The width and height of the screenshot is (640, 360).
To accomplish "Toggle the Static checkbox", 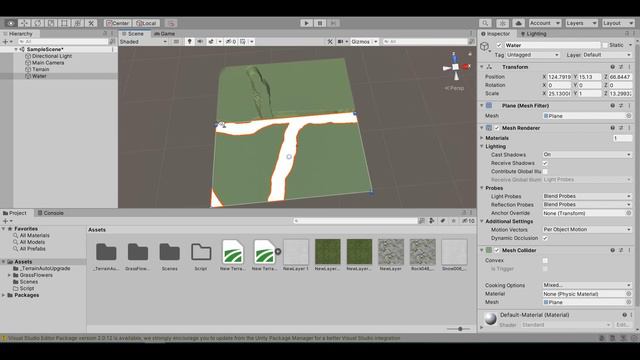I will pos(605,45).
